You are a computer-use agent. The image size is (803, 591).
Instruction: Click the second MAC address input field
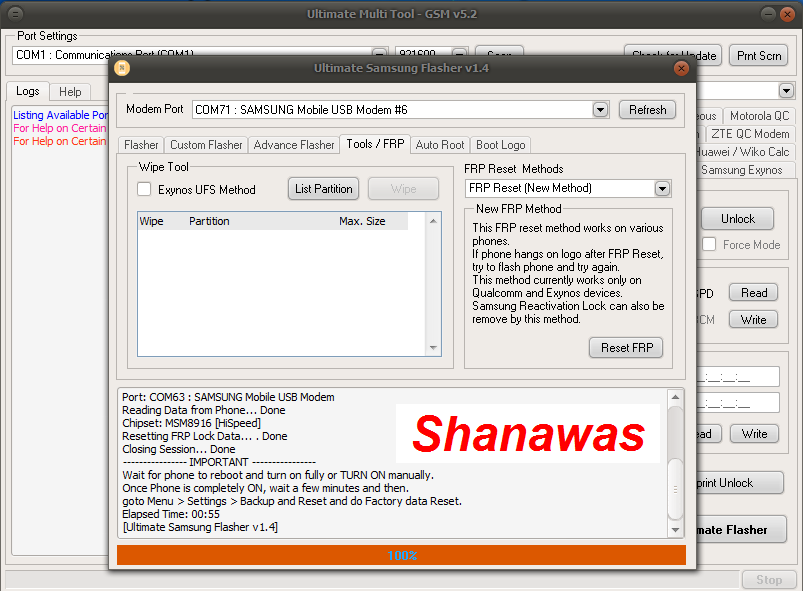(x=738, y=403)
